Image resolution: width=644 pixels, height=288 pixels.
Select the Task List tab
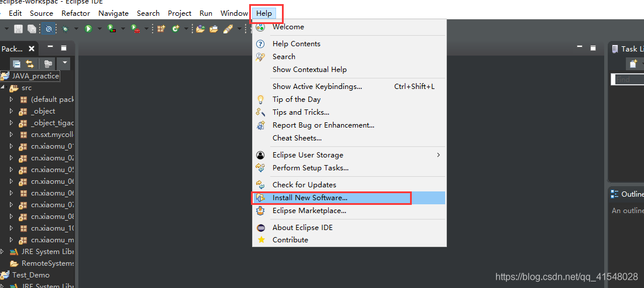628,49
